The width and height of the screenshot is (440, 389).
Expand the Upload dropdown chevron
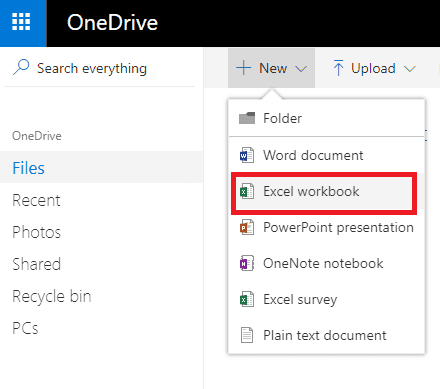[x=410, y=69]
